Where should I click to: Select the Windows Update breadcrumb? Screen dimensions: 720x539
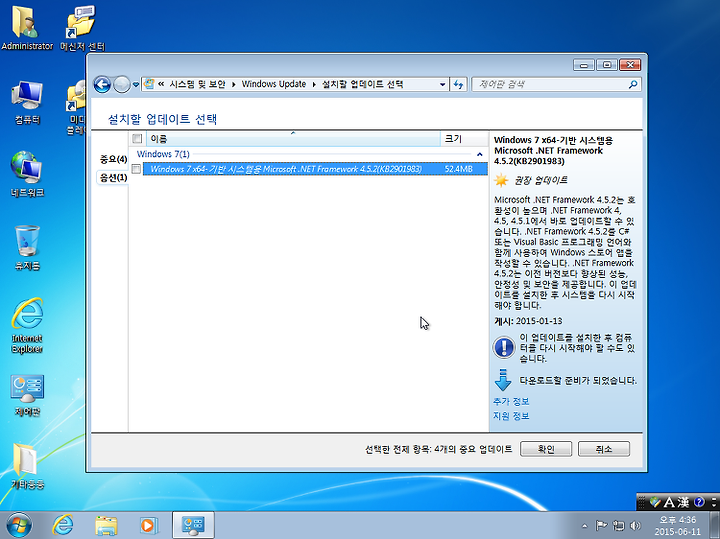[x=274, y=84]
